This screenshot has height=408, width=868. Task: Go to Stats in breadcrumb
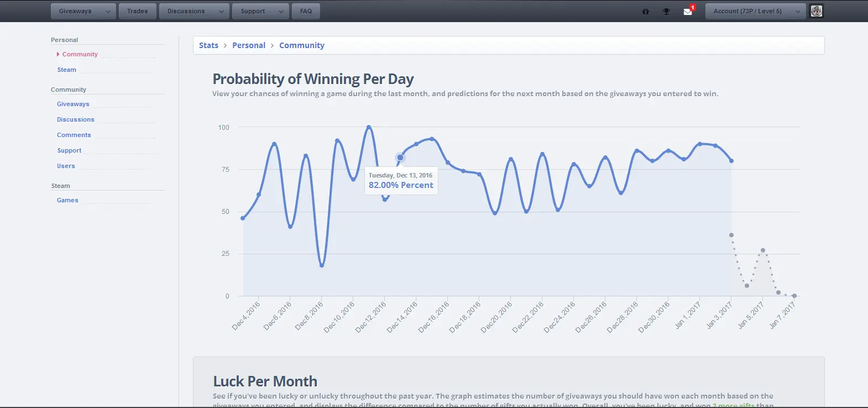click(x=208, y=45)
